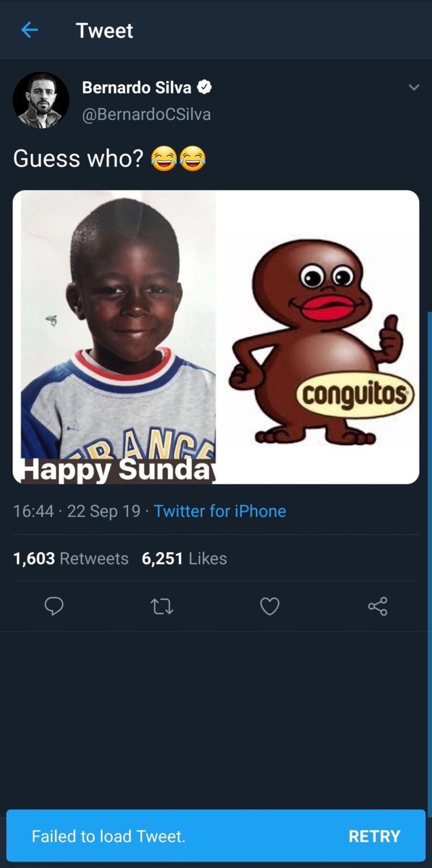Image resolution: width=432 pixels, height=868 pixels.
Task: Share the tweet via the share icon
Action: point(378,606)
